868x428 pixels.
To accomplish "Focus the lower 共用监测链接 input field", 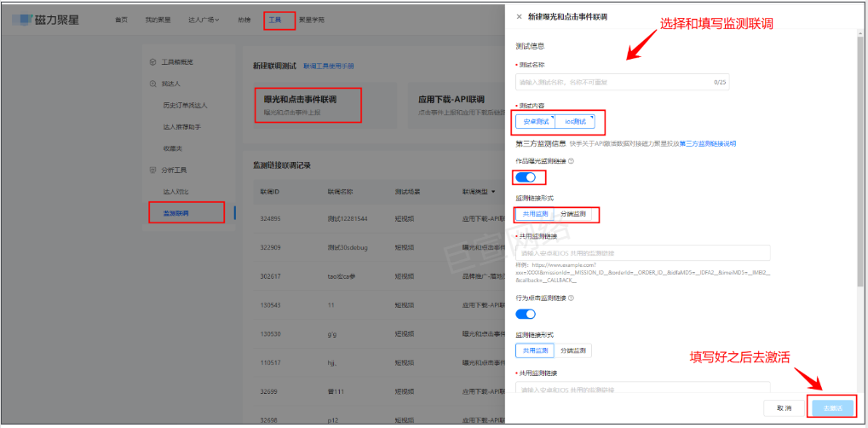I will pos(643,389).
